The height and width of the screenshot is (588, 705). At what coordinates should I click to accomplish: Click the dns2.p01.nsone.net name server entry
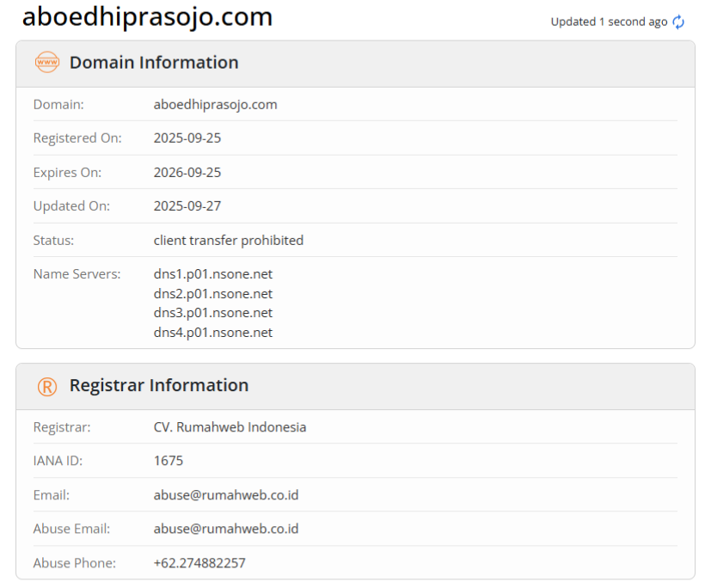click(212, 293)
